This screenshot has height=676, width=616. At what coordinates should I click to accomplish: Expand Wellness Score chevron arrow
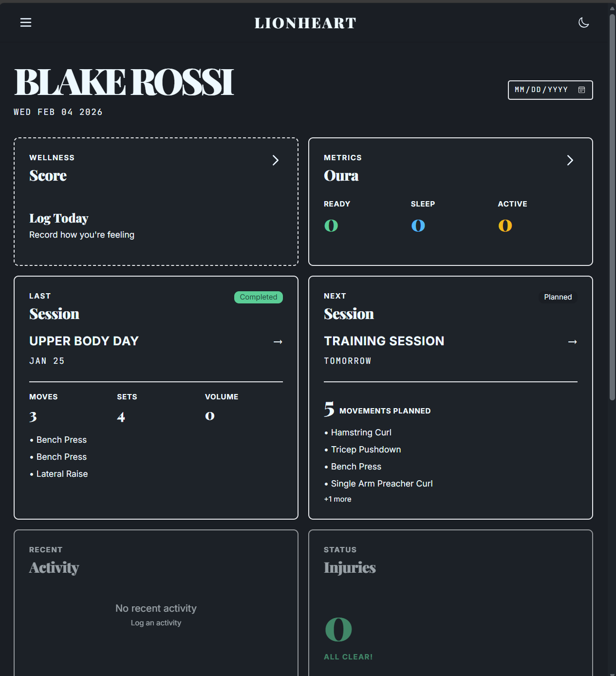click(276, 160)
